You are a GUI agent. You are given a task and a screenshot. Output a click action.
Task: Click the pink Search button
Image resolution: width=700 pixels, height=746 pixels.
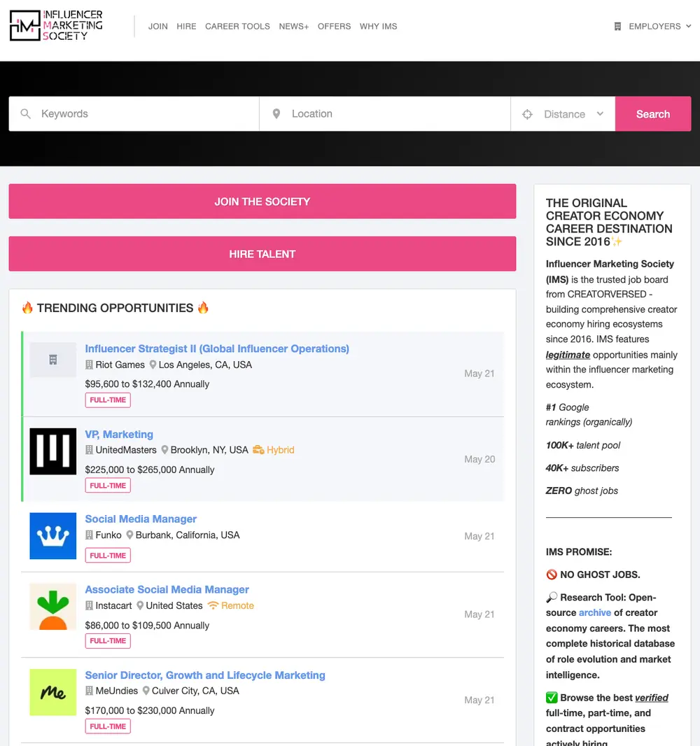coord(653,113)
